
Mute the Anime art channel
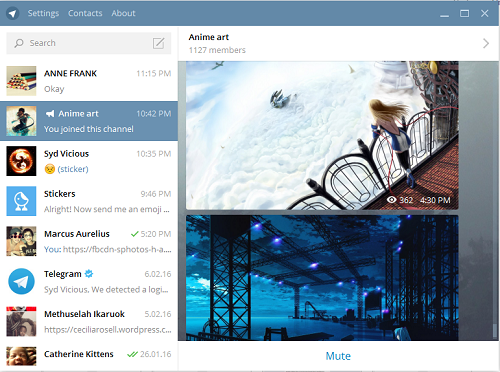(x=338, y=356)
